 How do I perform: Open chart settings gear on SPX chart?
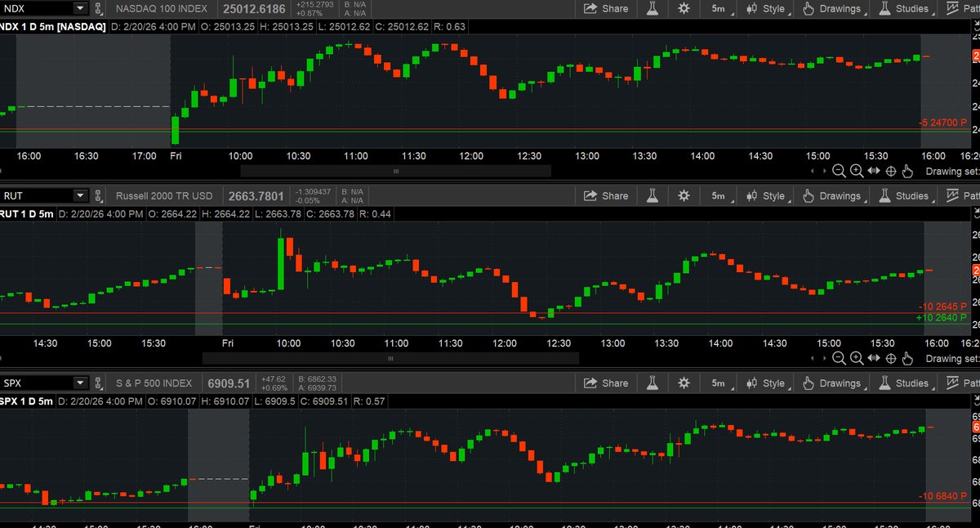pyautogui.click(x=684, y=383)
